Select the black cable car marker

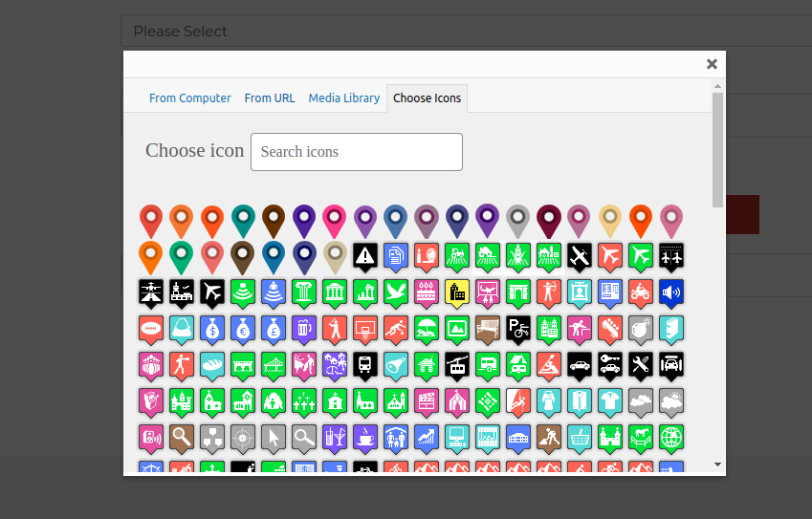coord(457,365)
